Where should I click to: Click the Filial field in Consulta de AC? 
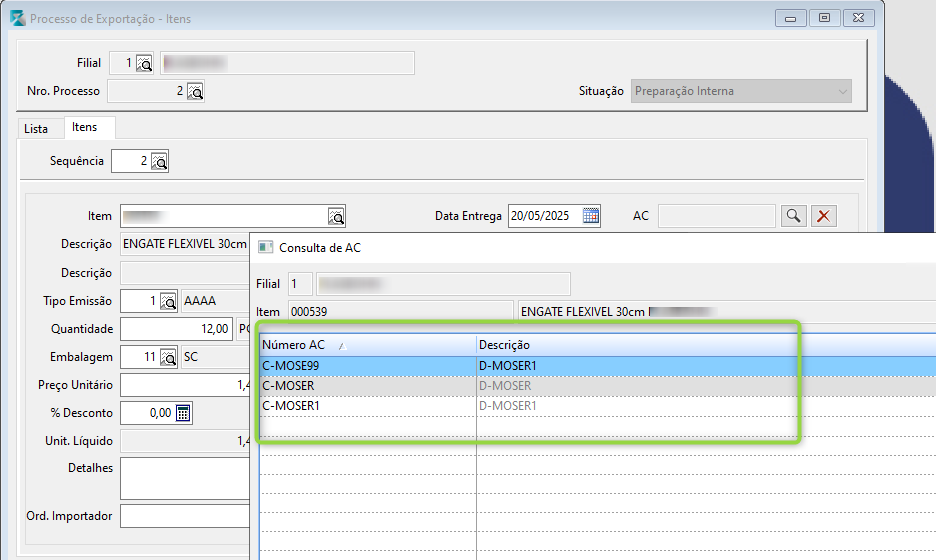pyautogui.click(x=300, y=284)
